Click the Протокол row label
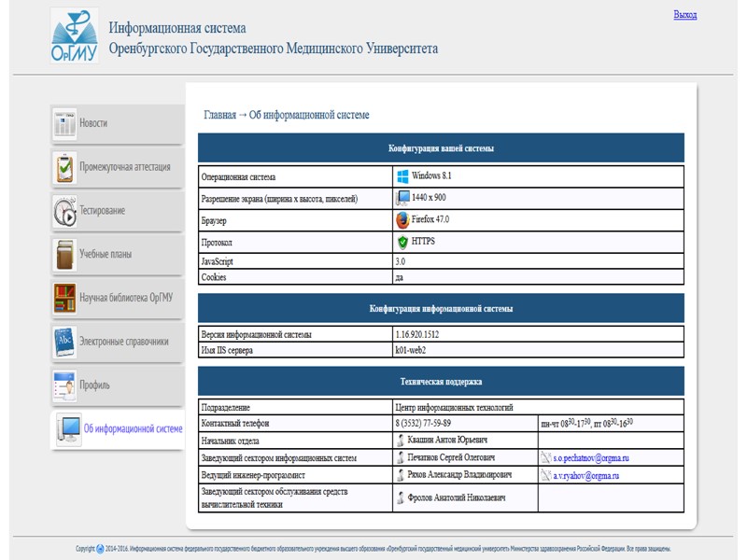The height and width of the screenshot is (560, 747). point(217,243)
